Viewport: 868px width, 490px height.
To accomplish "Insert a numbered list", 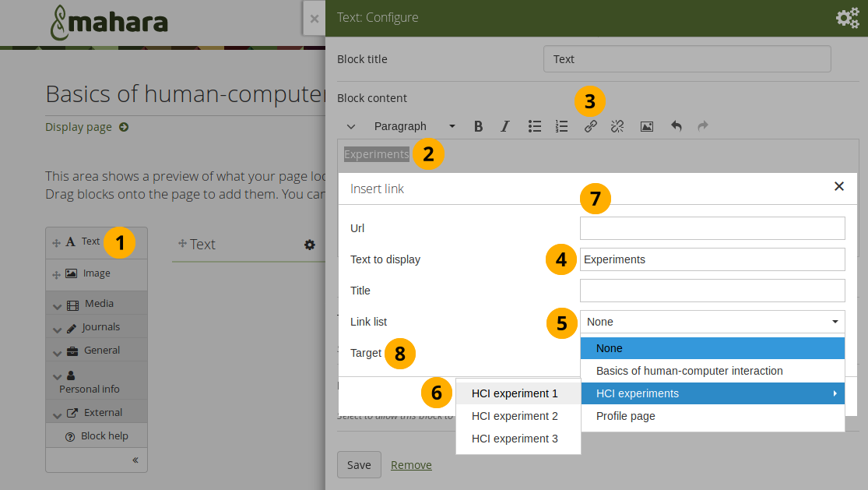I will (x=561, y=126).
